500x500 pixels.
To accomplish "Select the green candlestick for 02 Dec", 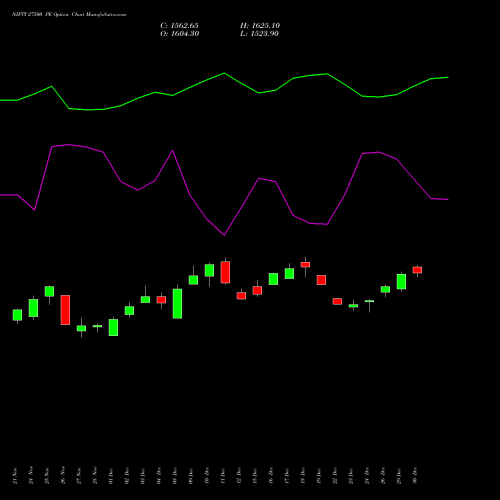I will point(129,310).
